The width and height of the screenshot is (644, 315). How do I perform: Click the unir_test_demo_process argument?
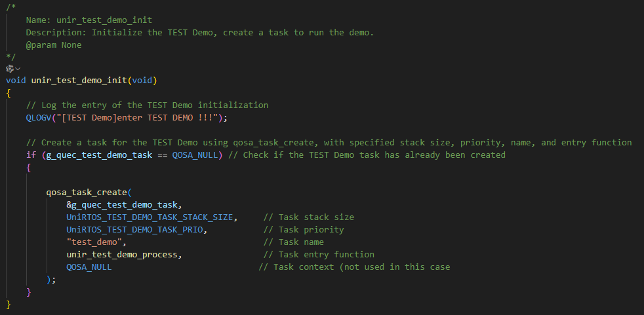point(123,255)
